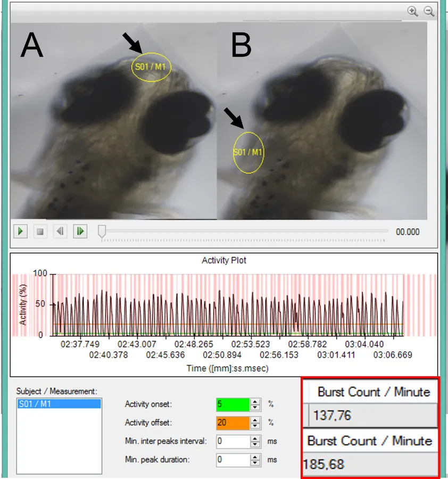
Task: Increase Activity onset with up arrow
Action: click(255, 401)
